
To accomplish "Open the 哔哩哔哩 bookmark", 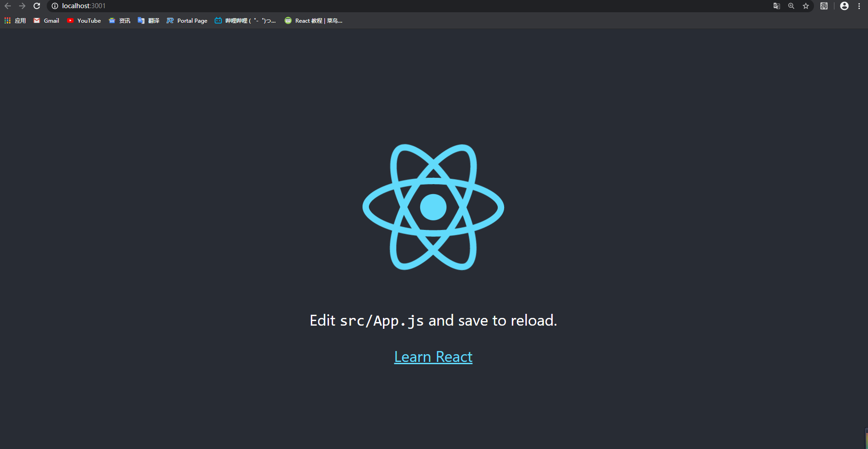I will point(245,20).
